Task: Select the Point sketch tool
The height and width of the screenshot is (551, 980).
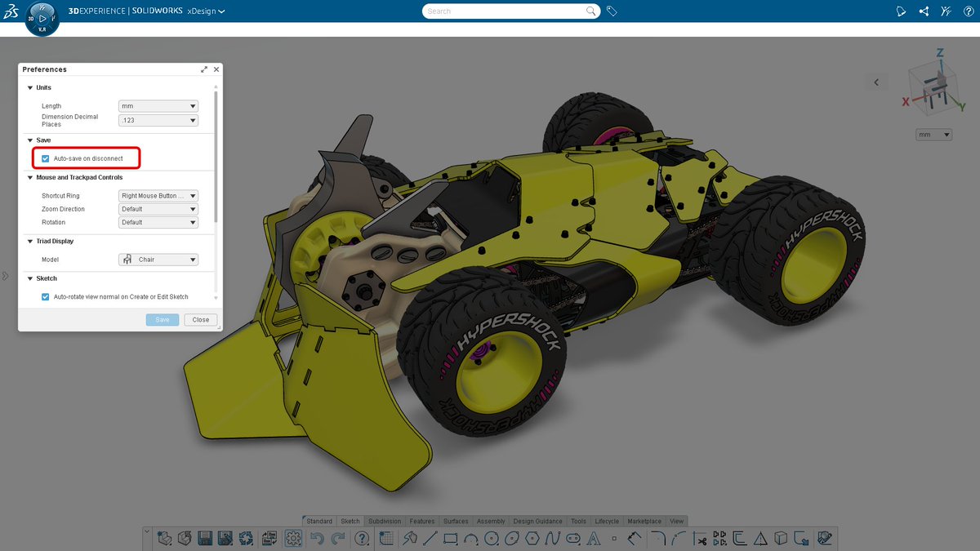Action: (x=614, y=538)
